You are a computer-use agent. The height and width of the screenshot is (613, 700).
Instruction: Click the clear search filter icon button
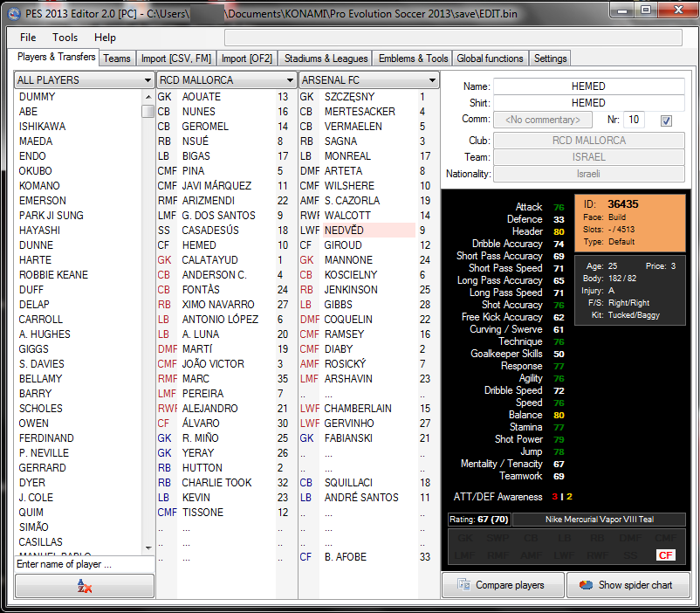85,586
